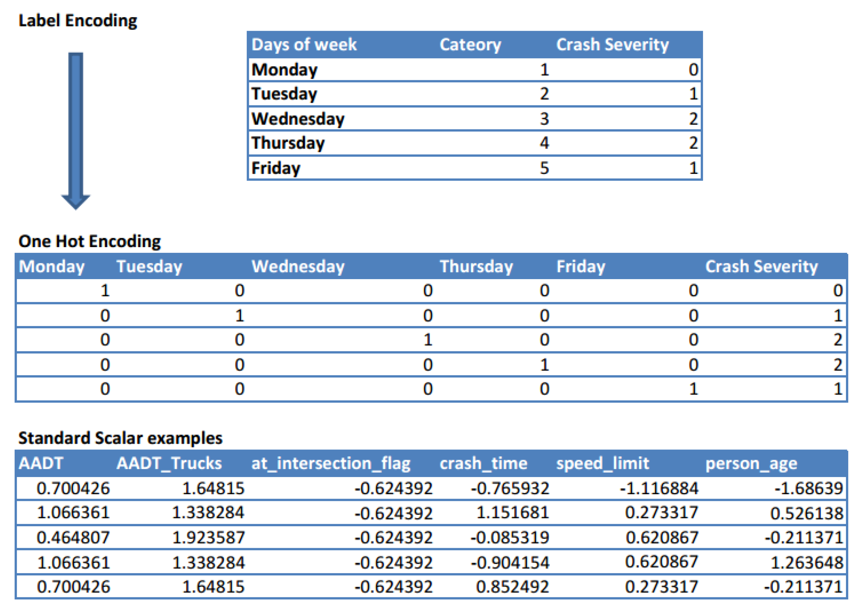Select the Thursday header in one hot table
Viewport: 865px width, 616px height.
pyautogui.click(x=476, y=266)
